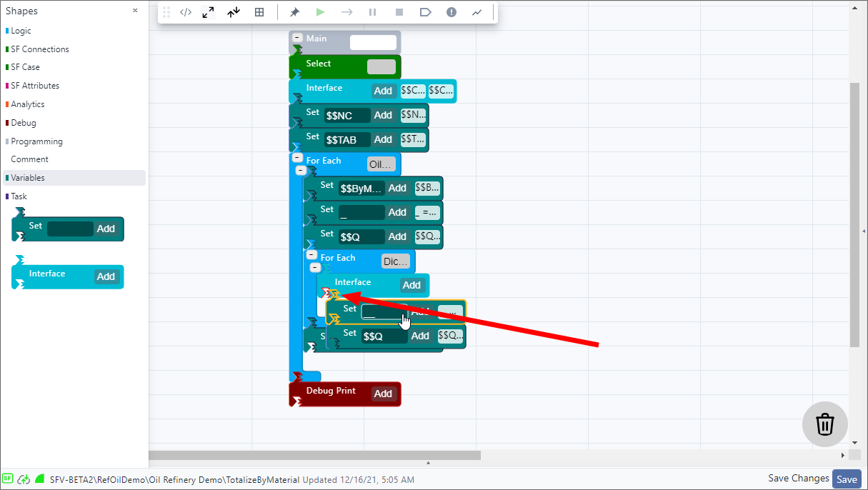868x490 pixels.
Task: Click the line chart toolbar icon
Action: coord(477,12)
